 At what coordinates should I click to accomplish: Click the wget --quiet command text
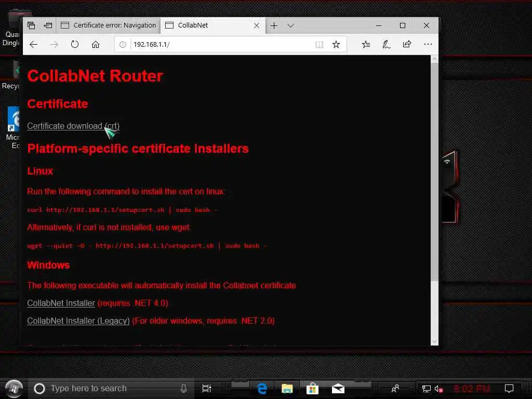147,246
